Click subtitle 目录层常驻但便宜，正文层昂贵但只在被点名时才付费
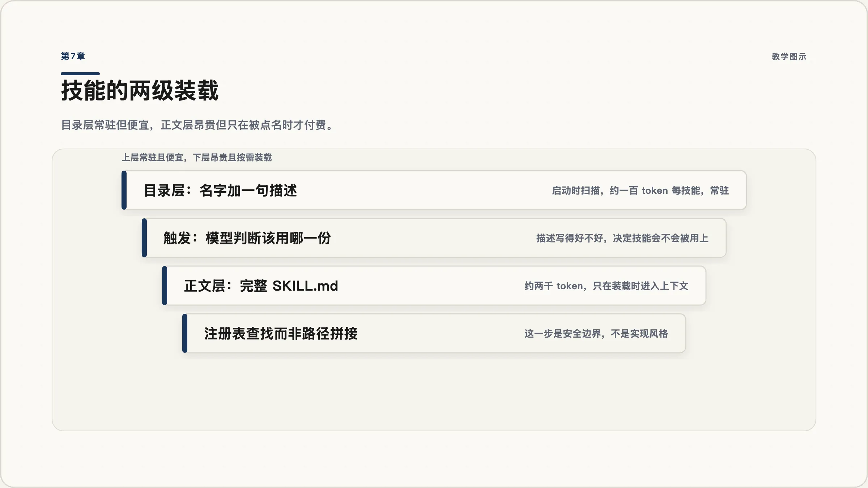Image resolution: width=868 pixels, height=488 pixels. tap(197, 125)
